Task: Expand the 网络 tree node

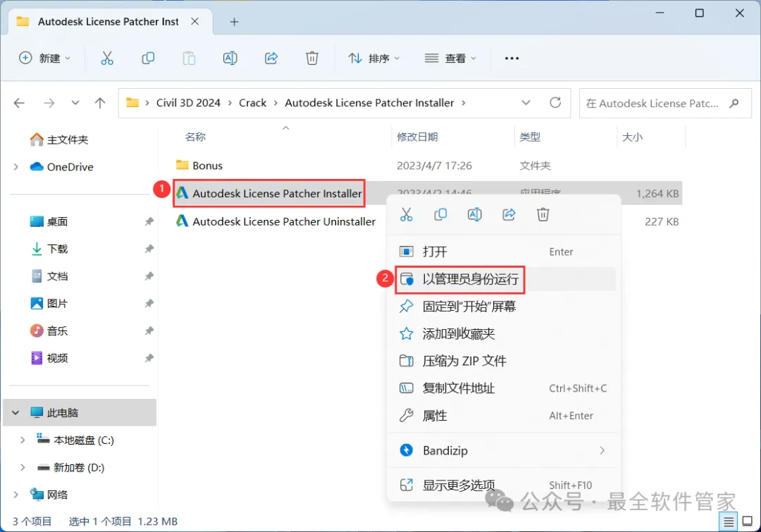Action: (16, 495)
